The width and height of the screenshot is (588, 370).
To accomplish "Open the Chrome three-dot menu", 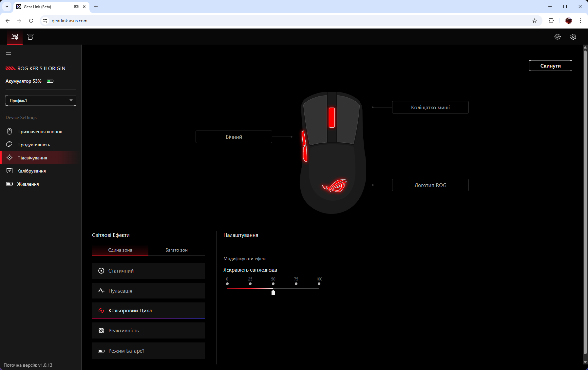I will click(580, 21).
